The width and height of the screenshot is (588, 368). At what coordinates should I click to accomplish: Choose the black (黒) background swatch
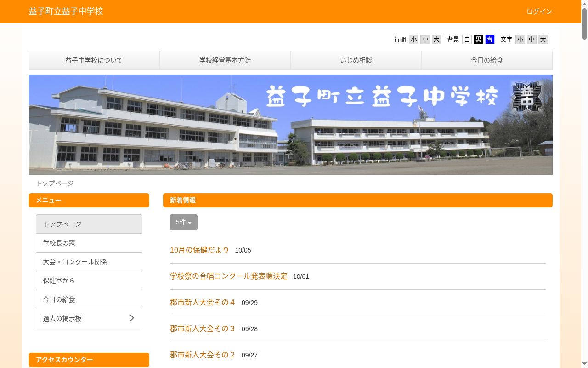[478, 40]
